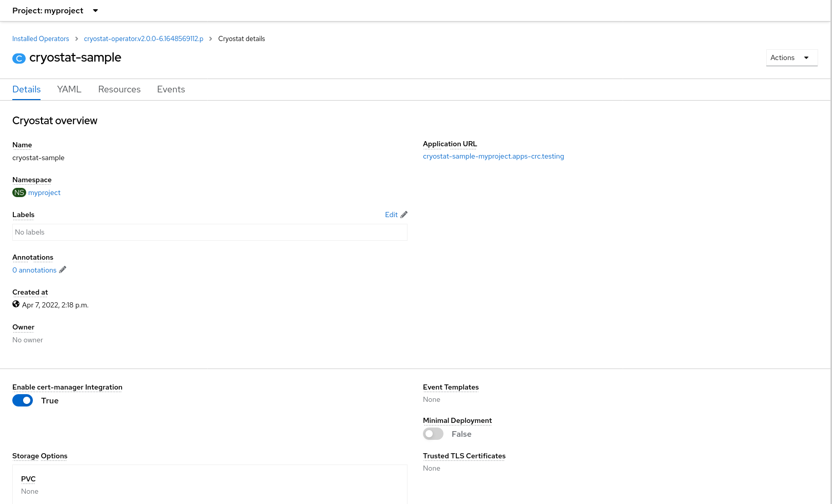Image resolution: width=832 pixels, height=504 pixels.
Task: Click inside the No labels field
Action: pyautogui.click(x=209, y=232)
